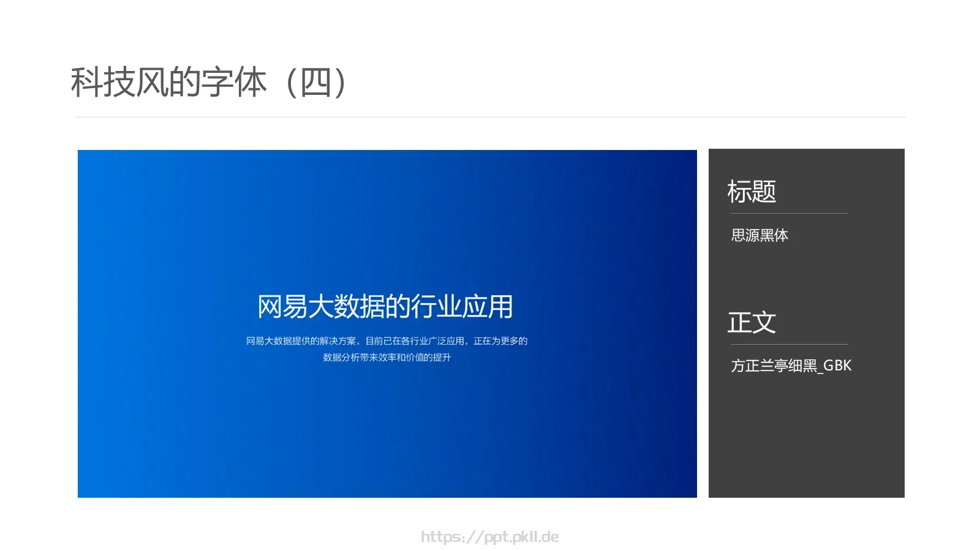The height and width of the screenshot is (551, 980).
Task: Select the 标题 heading in gray panel
Action: (x=752, y=192)
